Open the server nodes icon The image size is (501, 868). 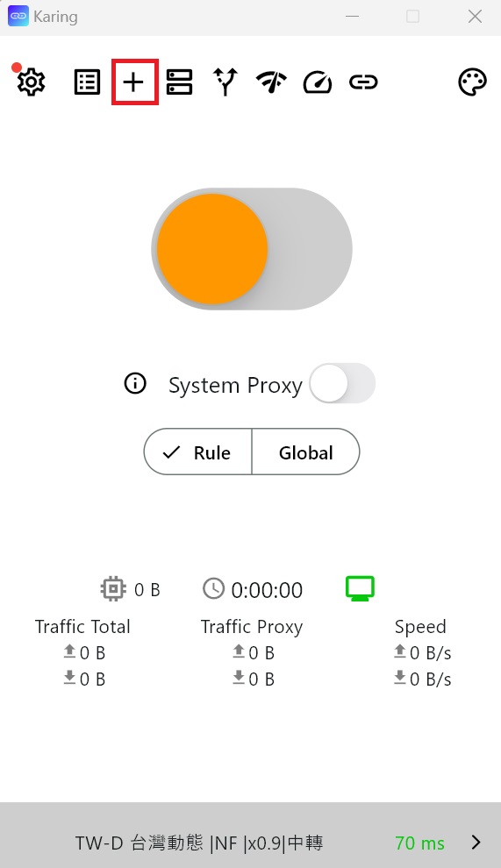(x=179, y=82)
